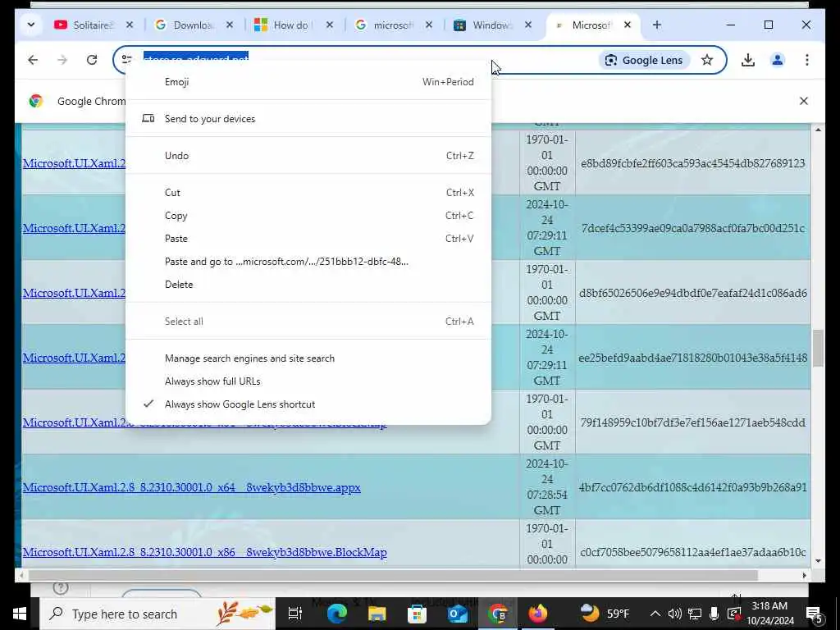Screen dimensions: 840x630
Task: Click the right arrow of horizontal scrollbar
Action: (x=804, y=575)
